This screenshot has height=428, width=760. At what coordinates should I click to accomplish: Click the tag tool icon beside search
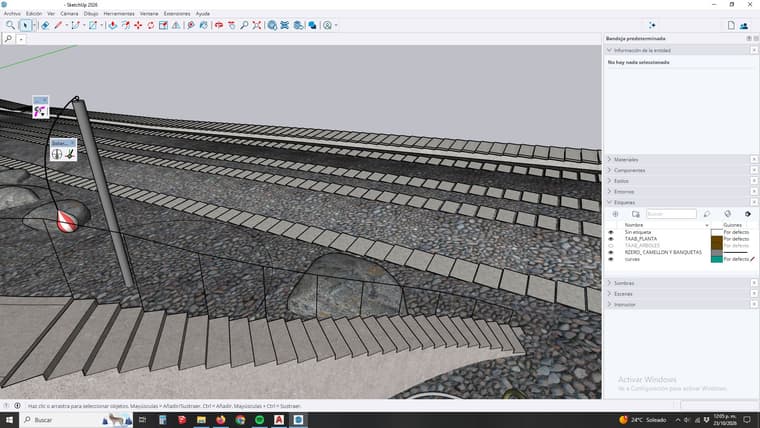(707, 214)
